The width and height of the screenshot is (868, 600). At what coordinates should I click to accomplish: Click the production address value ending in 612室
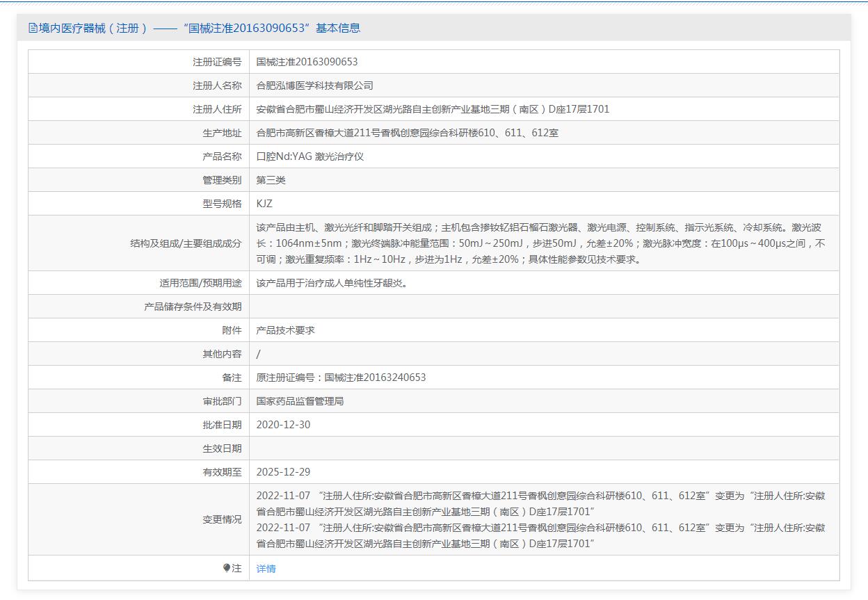pos(407,133)
